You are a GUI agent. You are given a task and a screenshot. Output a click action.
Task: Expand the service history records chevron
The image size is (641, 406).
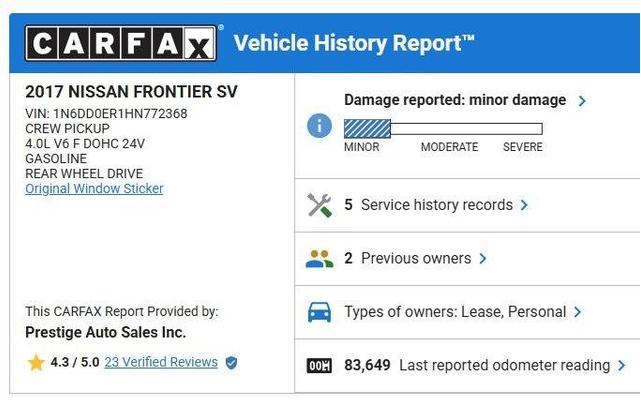(524, 205)
